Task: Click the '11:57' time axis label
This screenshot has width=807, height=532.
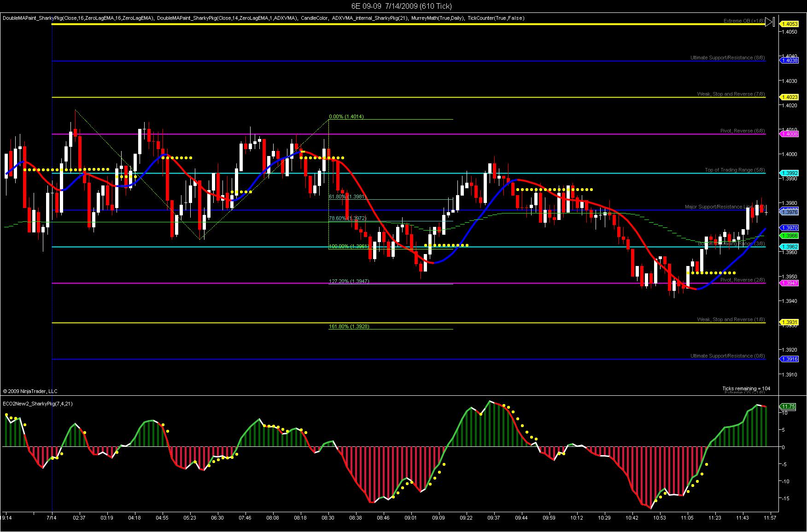Action: point(770,518)
